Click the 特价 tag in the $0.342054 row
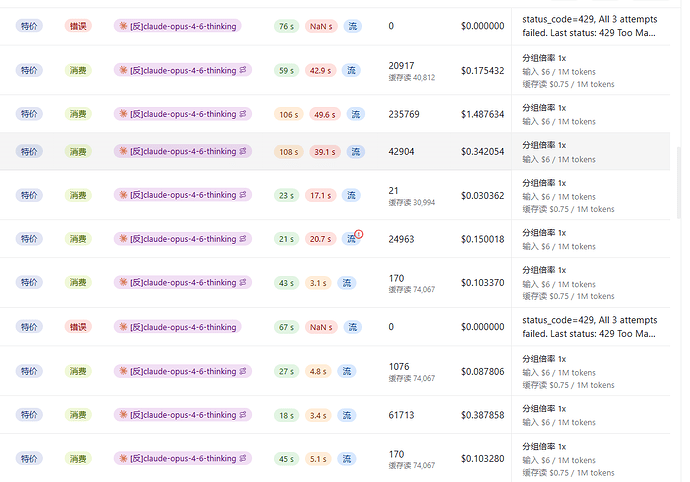690x482 pixels. tap(29, 151)
